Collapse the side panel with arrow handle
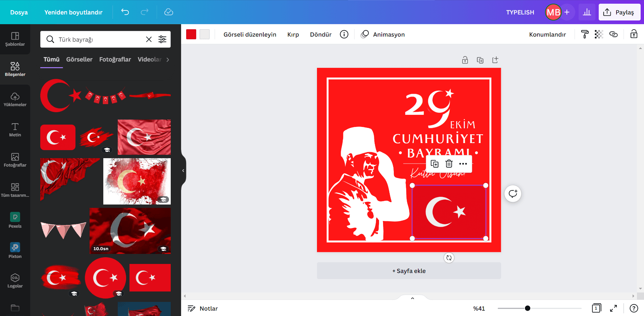This screenshot has width=644, height=316. click(x=183, y=171)
